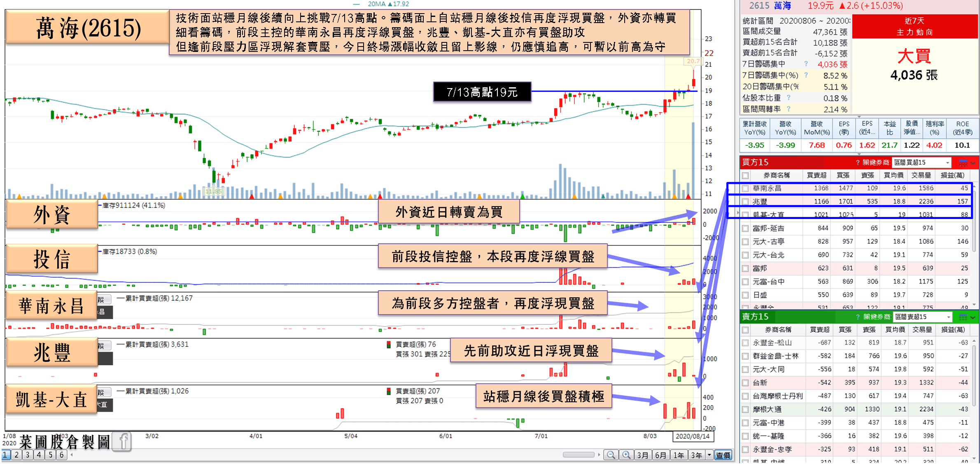Click the zoom in magnifier icon
980x464 pixels.
pos(626,455)
